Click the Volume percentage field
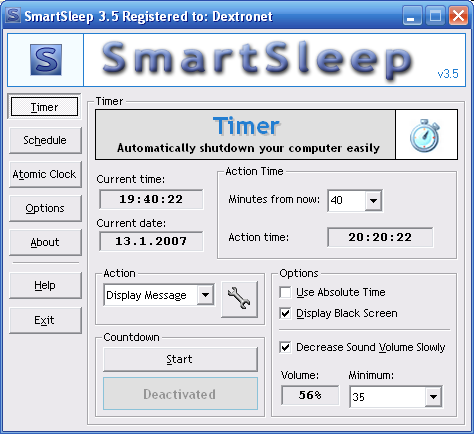474x434 pixels. (x=310, y=395)
